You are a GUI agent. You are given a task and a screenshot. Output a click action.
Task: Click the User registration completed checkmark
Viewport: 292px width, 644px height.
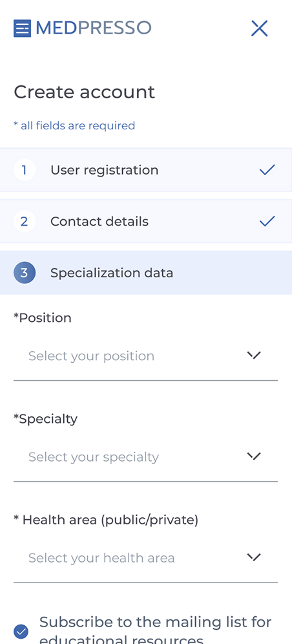267,170
